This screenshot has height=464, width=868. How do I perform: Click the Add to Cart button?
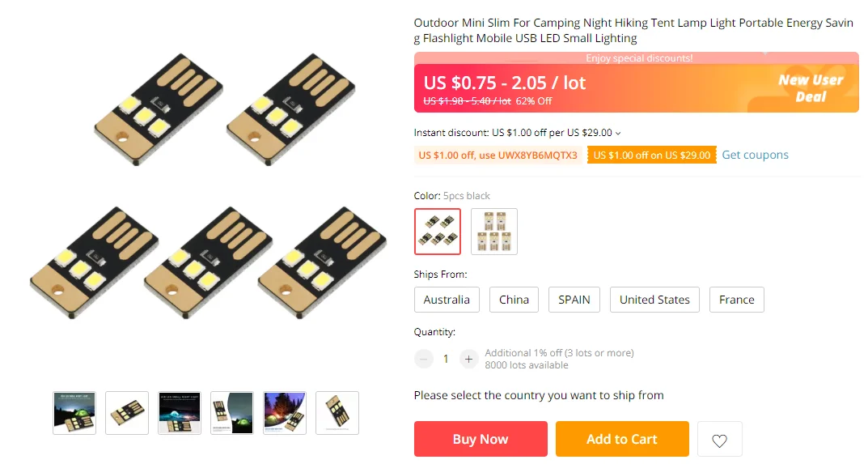[x=622, y=439]
